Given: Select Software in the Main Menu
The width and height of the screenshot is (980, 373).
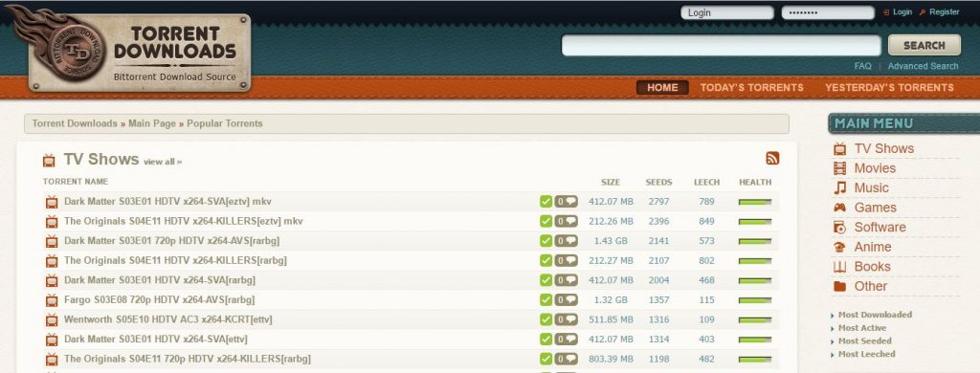Looking at the screenshot, I should (x=880, y=228).
